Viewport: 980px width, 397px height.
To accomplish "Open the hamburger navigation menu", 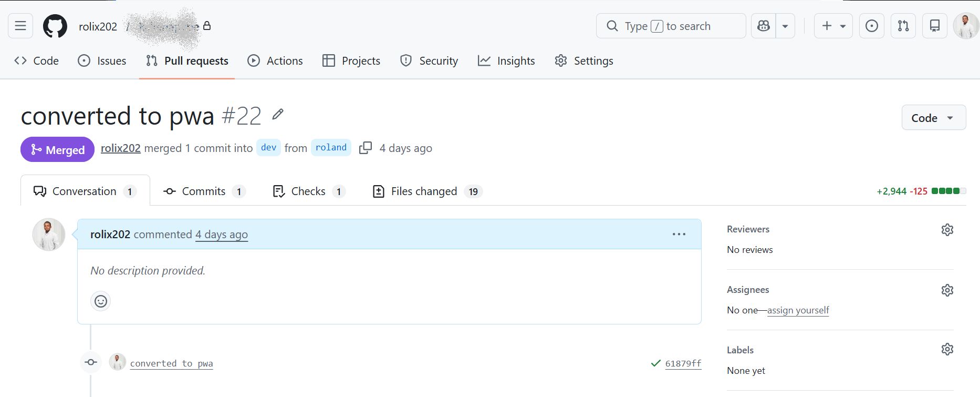I will tap(20, 26).
